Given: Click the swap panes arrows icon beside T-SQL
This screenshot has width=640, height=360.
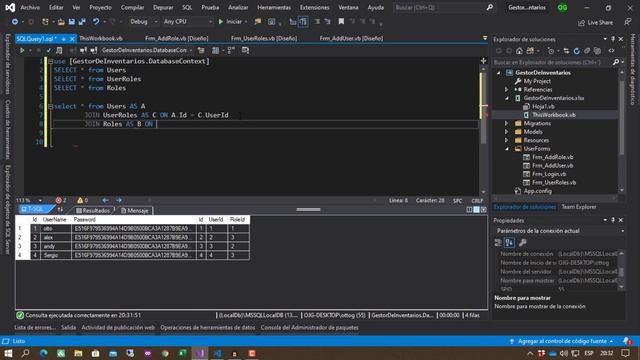Looking at the screenshot, I should 60,210.
